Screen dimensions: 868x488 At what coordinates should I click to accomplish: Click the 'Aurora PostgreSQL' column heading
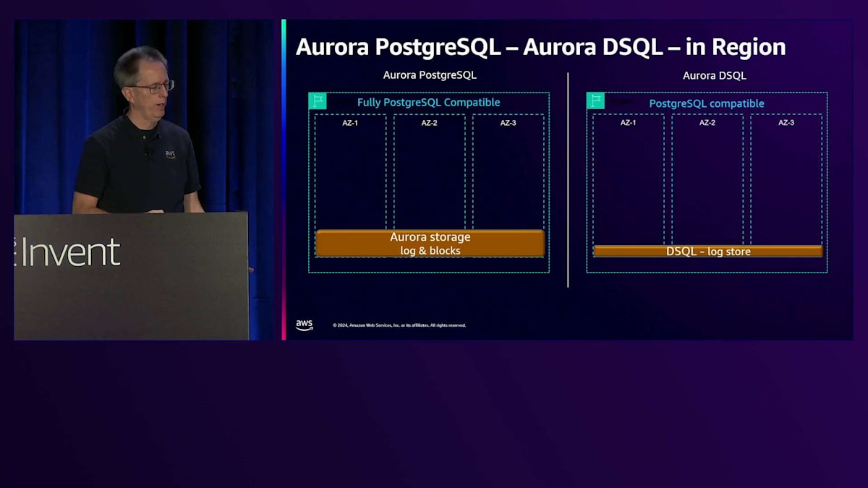(430, 75)
